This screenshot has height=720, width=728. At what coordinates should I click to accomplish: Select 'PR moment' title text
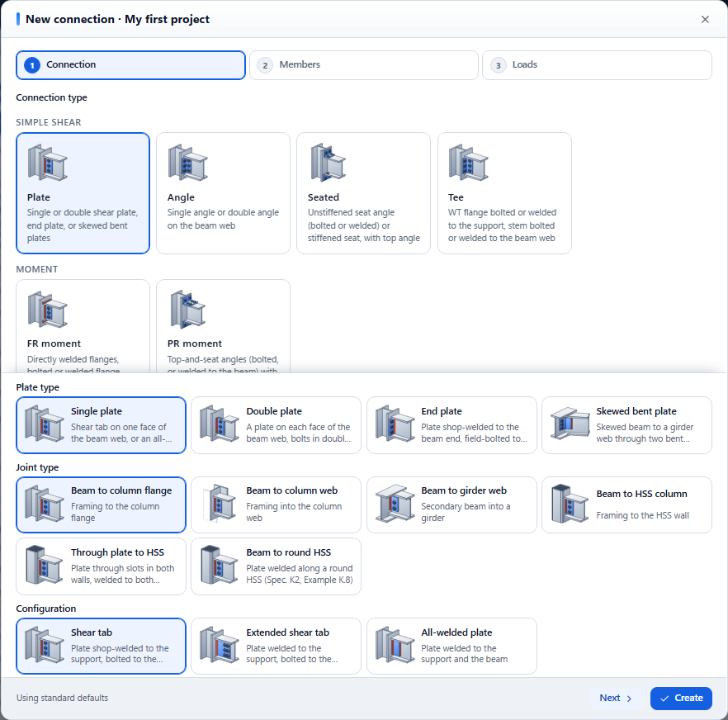point(195,343)
